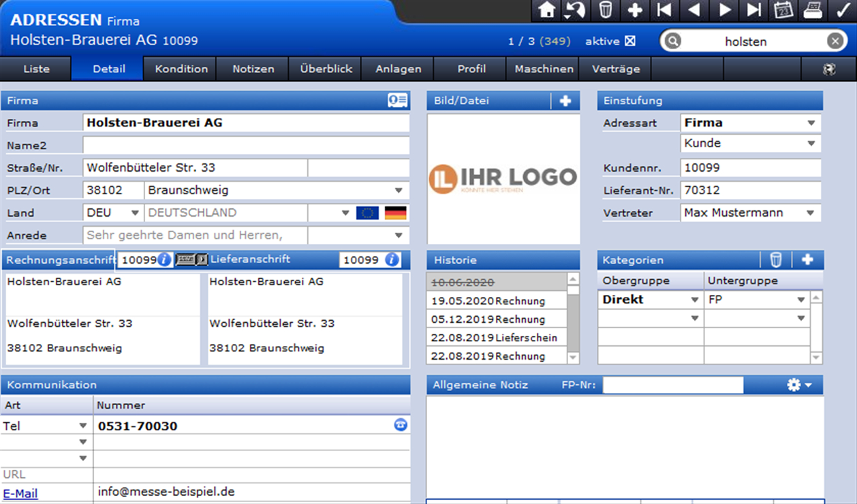Open the Adressart Firma dropdown
This screenshot has height=504, width=857.
point(811,123)
